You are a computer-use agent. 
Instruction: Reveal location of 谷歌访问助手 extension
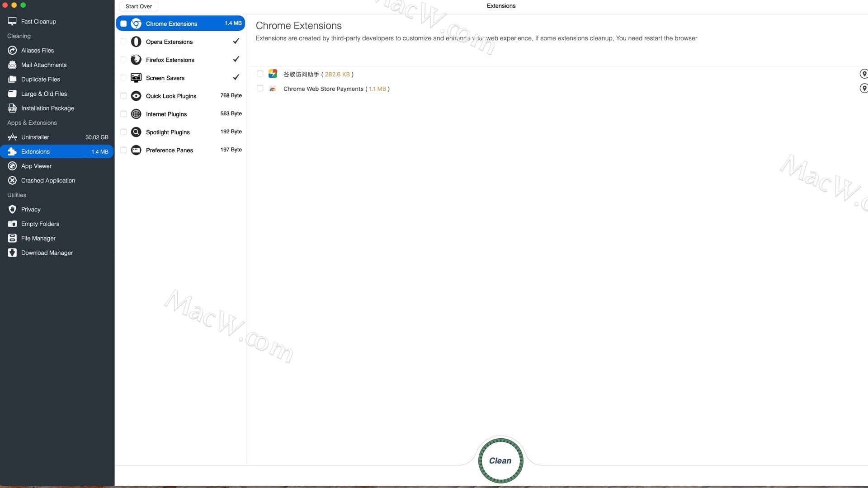pyautogui.click(x=863, y=74)
